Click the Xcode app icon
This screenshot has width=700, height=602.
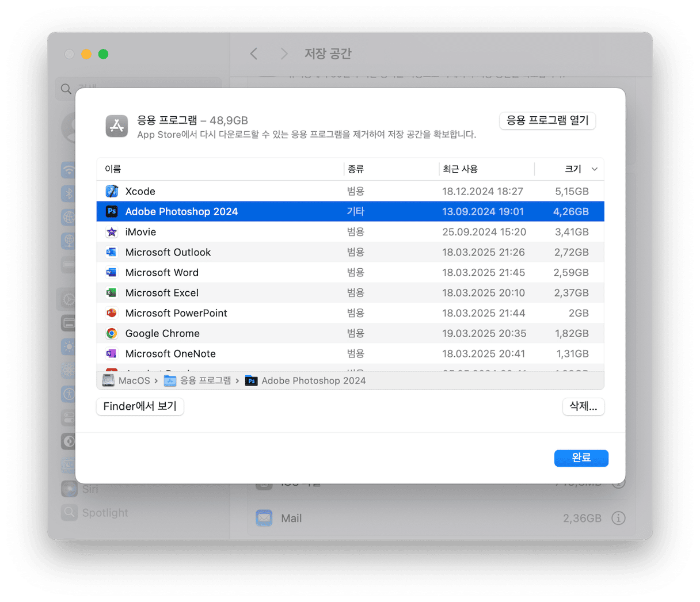click(112, 191)
